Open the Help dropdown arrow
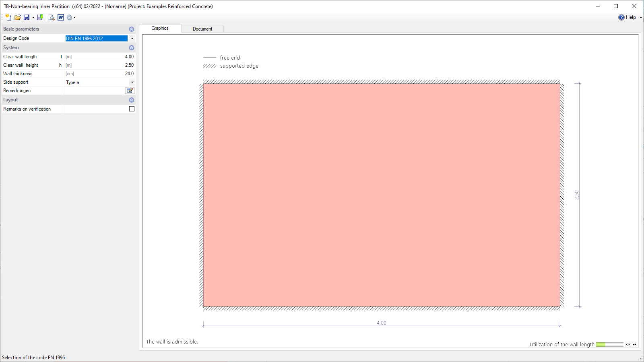 coord(641,17)
